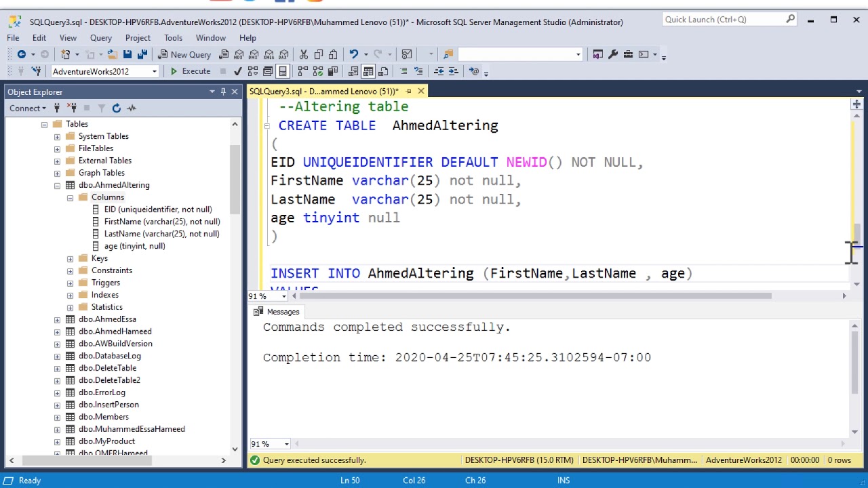This screenshot has height=488, width=868.
Task: Toggle auto-hide pin for Object Explorer
Action: (x=223, y=91)
